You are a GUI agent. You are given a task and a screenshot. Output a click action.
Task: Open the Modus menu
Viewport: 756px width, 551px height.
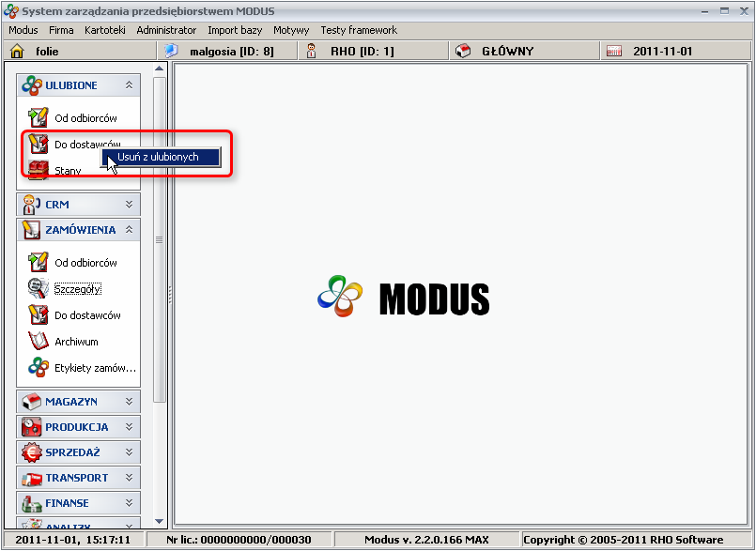(23, 30)
